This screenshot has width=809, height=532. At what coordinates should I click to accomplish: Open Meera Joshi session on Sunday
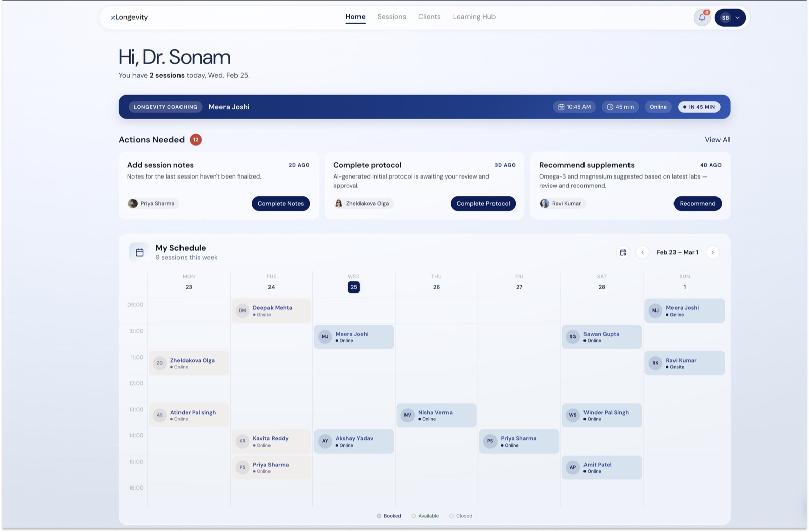click(685, 311)
